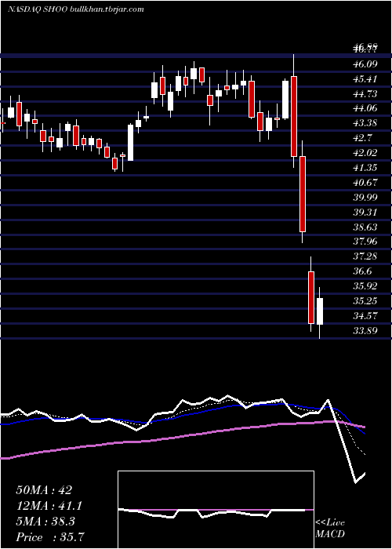The height and width of the screenshot is (549, 392).
Task: Click the 12MA : 41.1 readout
Action: point(49,506)
